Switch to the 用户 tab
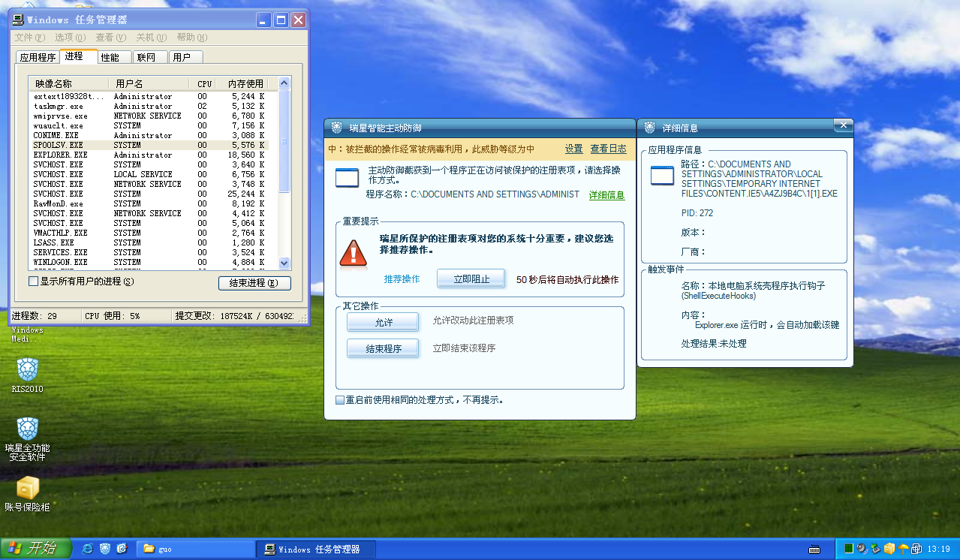 [185, 57]
